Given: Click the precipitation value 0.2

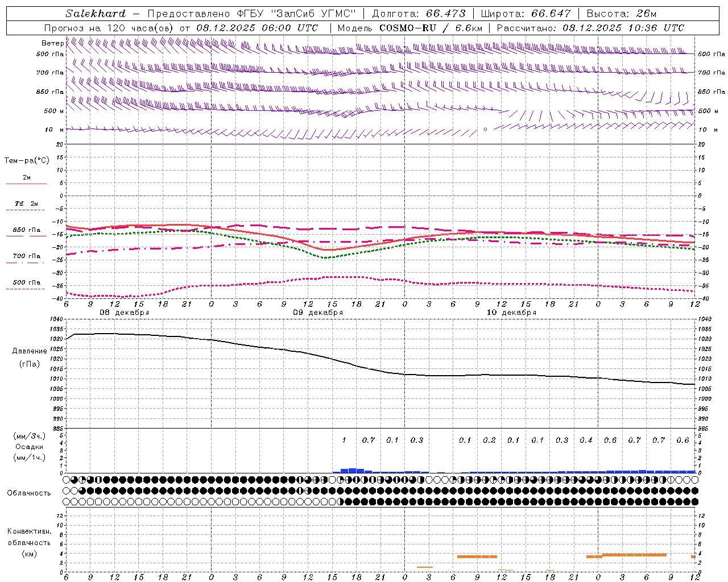Looking at the screenshot, I should tap(489, 440).
